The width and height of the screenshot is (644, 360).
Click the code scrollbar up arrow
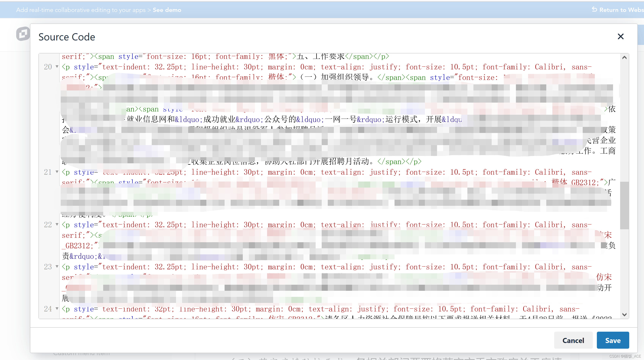click(x=624, y=58)
